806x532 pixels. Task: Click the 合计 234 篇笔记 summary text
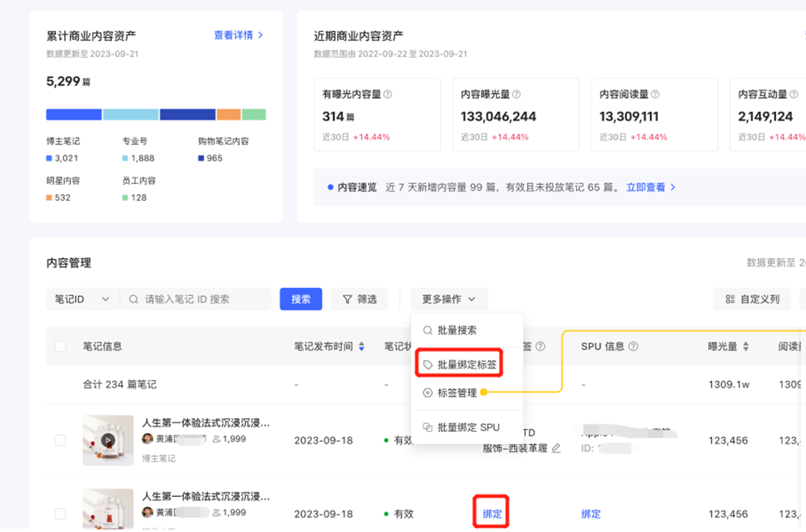tap(119, 385)
